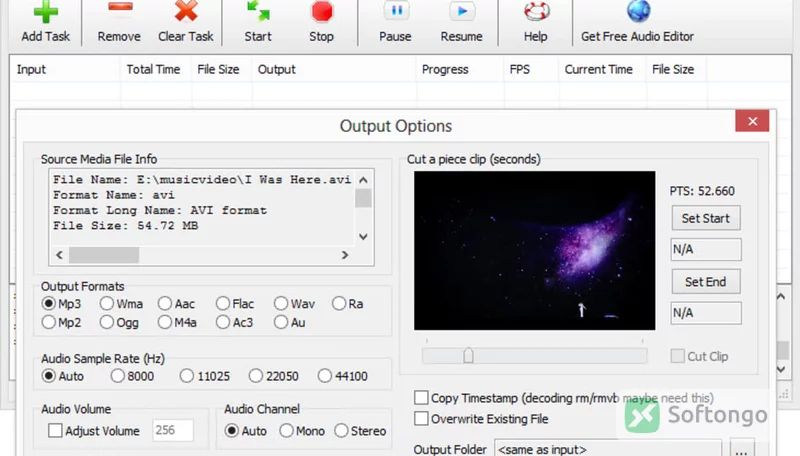Choose 8000 Hz sample rate
Image resolution: width=800 pixels, height=456 pixels.
118,376
